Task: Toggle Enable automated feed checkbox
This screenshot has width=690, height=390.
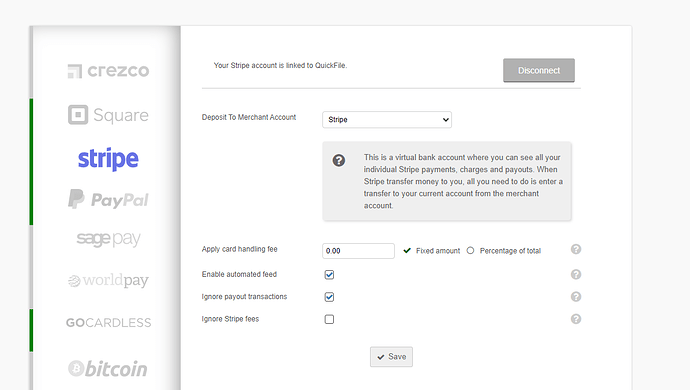Action: [x=329, y=275]
